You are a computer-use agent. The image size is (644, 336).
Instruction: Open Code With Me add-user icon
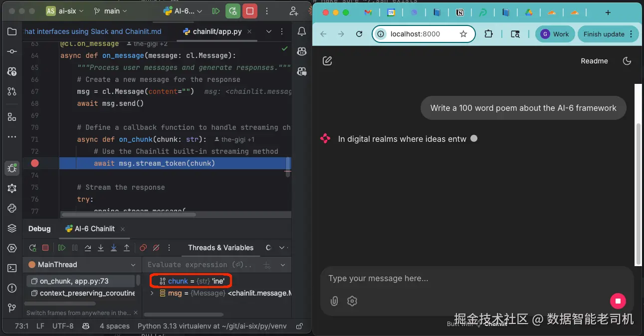click(294, 11)
